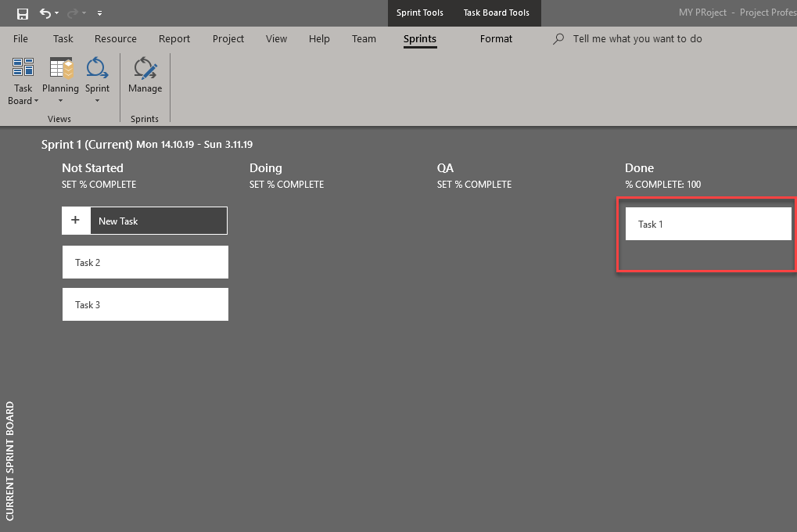Image resolution: width=797 pixels, height=532 pixels.
Task: Click the Planning view icon
Action: (x=61, y=68)
